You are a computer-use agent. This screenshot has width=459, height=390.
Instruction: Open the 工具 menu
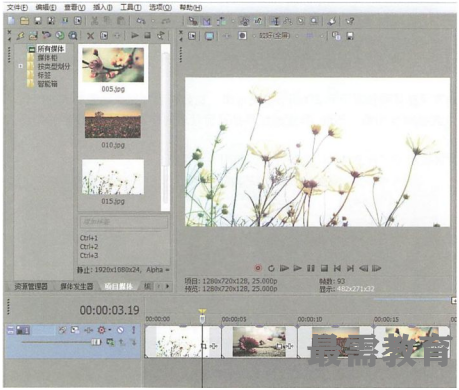(x=131, y=7)
